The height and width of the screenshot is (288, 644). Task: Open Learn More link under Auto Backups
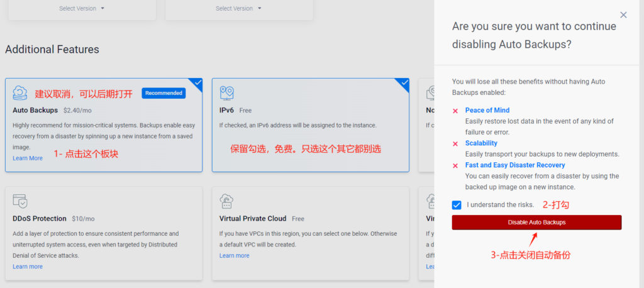pyautogui.click(x=28, y=158)
